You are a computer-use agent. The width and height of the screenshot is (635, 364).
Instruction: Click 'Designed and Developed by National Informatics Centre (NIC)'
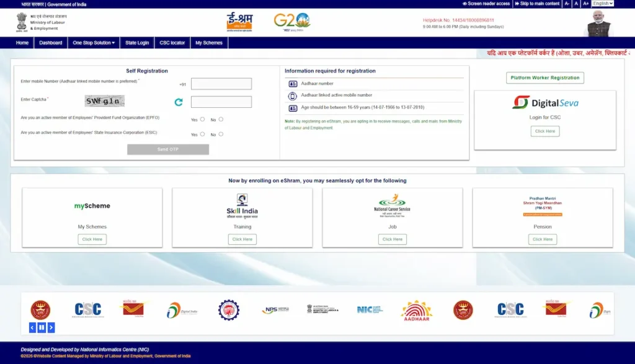pyautogui.click(x=84, y=349)
